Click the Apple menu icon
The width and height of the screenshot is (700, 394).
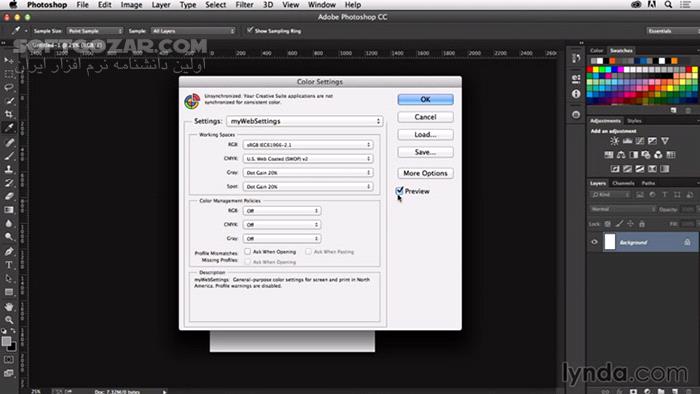[12, 4]
